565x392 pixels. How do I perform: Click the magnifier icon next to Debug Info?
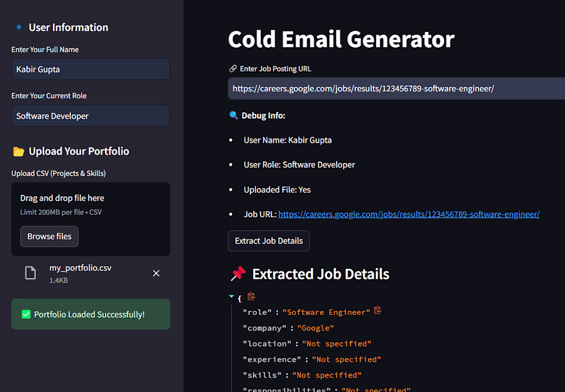coord(234,116)
